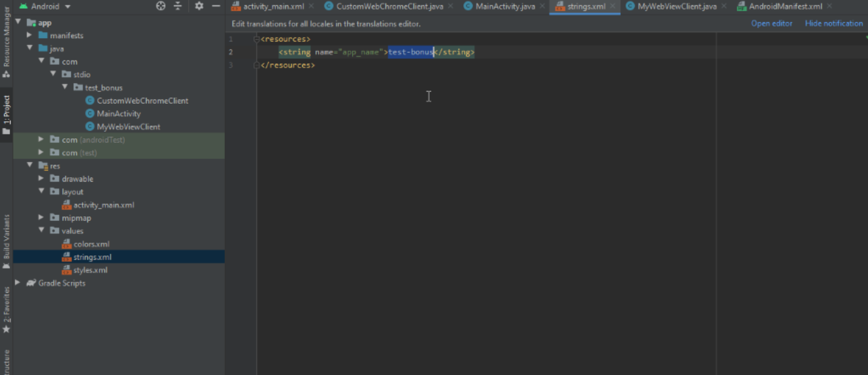Collapse the values folder
This screenshot has width=868, height=375.
point(41,231)
